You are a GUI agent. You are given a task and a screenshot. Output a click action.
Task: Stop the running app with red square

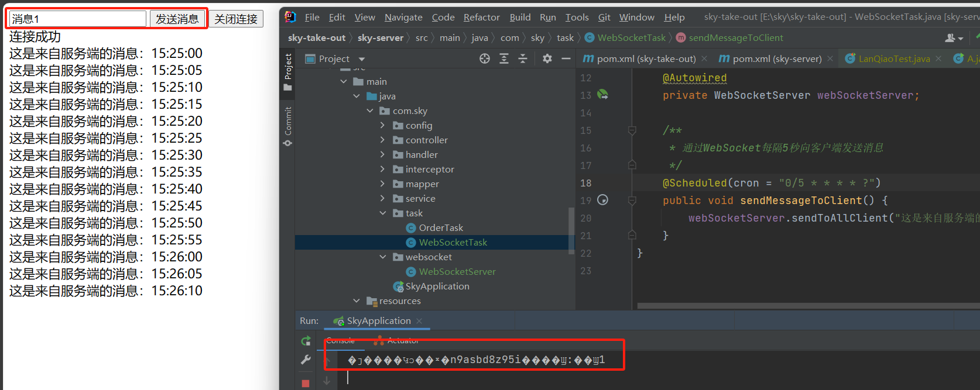[306, 383]
